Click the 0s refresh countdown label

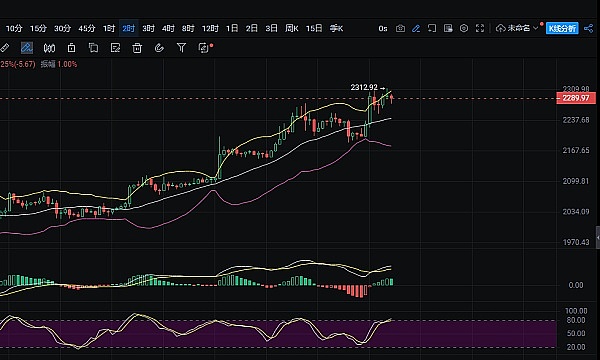[x=383, y=28]
